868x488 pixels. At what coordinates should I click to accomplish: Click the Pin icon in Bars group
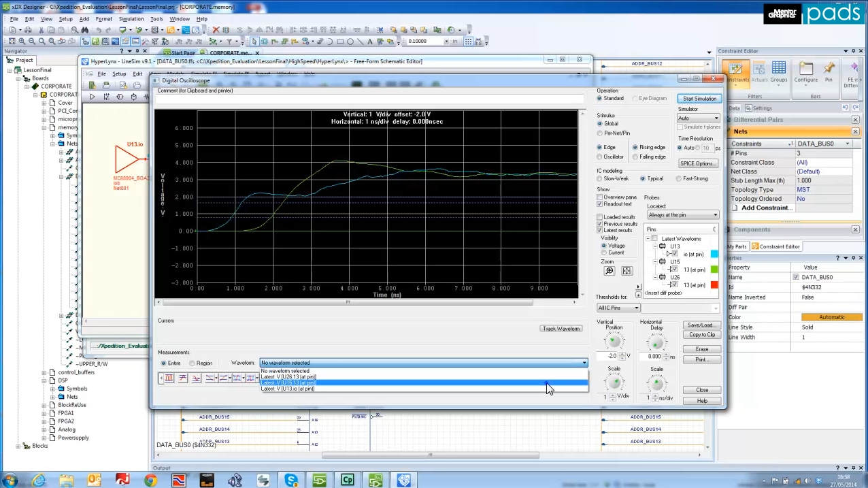pyautogui.click(x=829, y=71)
